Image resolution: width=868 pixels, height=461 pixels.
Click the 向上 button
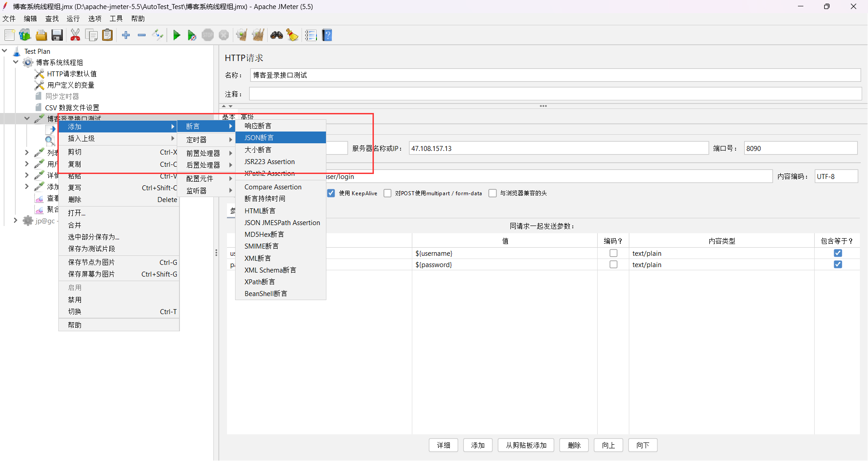(609, 445)
